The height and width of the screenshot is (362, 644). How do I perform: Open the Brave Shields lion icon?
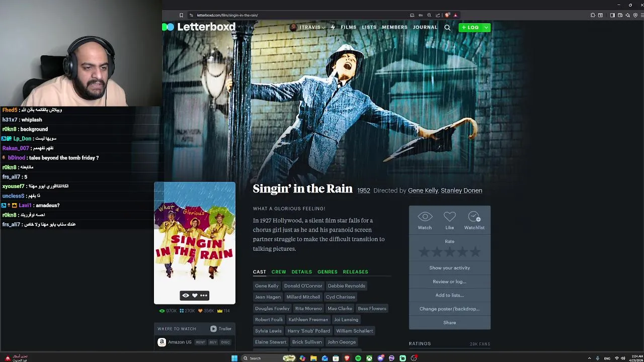(x=447, y=15)
